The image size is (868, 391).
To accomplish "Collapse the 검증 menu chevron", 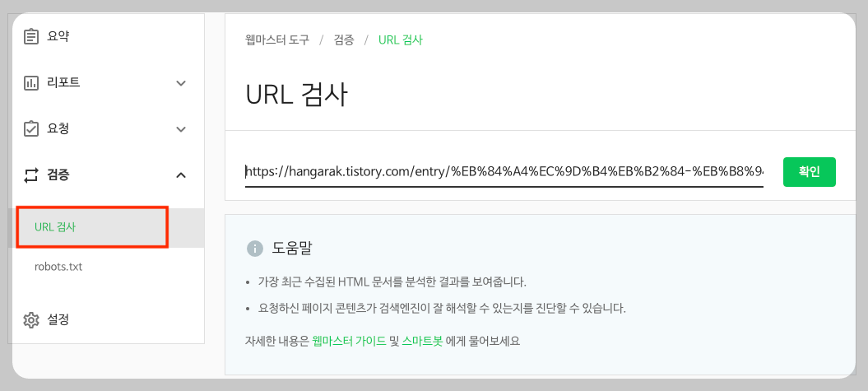I will [180, 175].
